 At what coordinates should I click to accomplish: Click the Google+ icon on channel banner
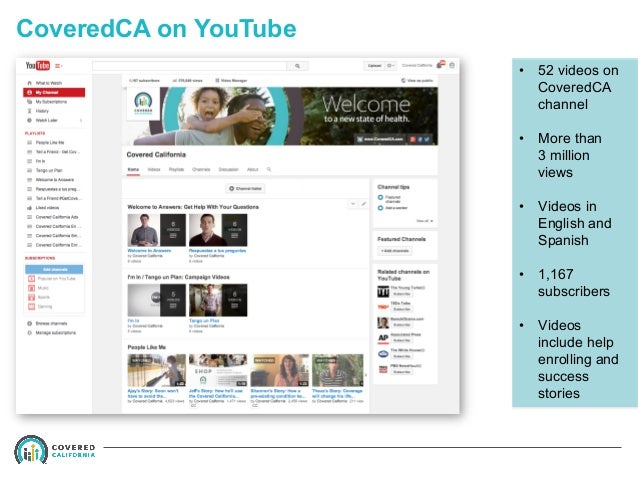[413, 139]
